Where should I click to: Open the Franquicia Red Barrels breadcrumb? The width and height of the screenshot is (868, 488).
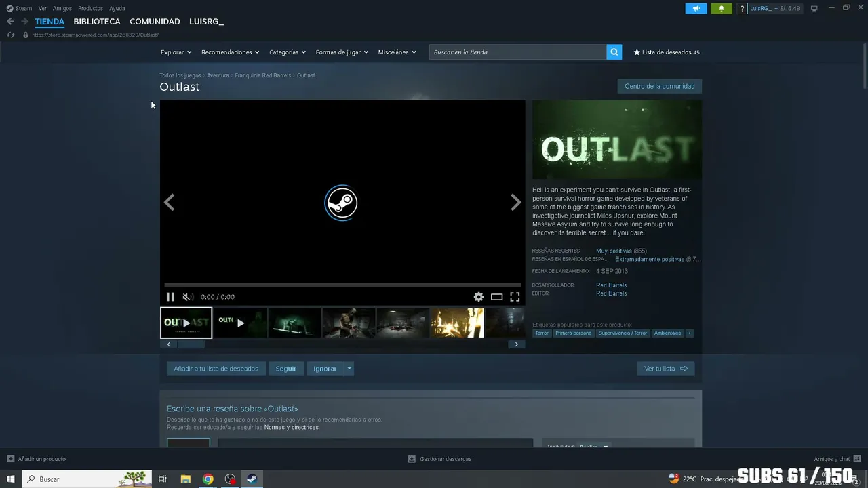coord(263,75)
